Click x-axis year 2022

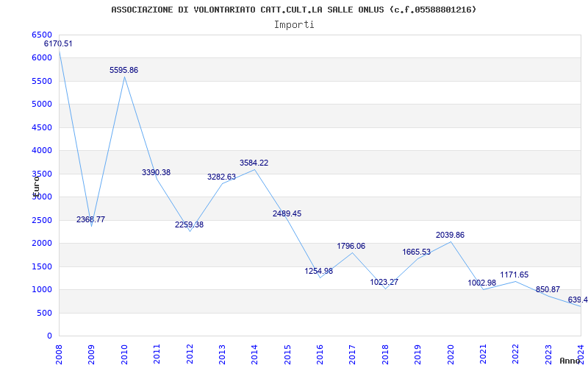point(516,354)
